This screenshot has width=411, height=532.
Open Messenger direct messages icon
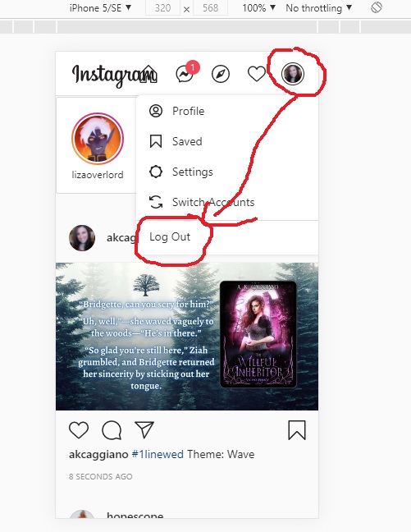tap(185, 74)
